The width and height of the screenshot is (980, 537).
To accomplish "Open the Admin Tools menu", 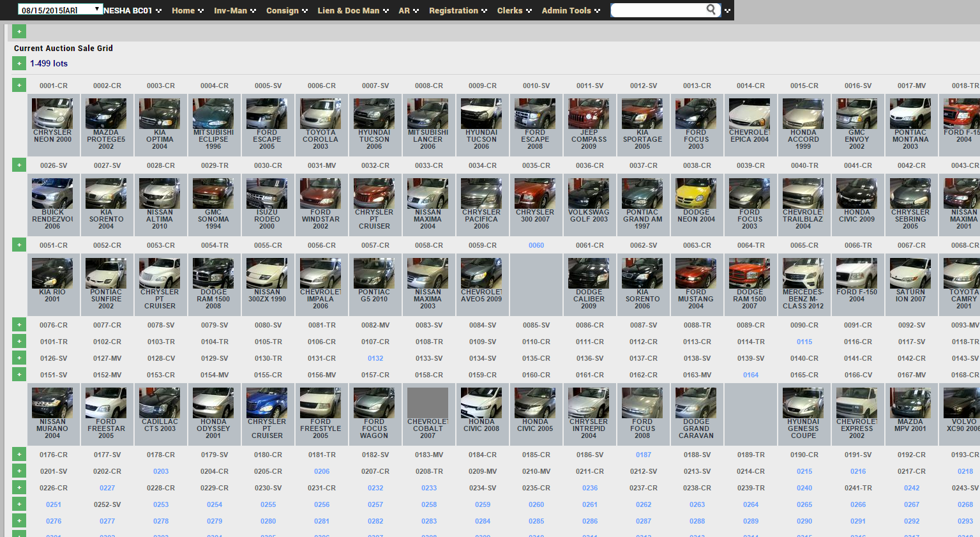I will click(x=571, y=11).
